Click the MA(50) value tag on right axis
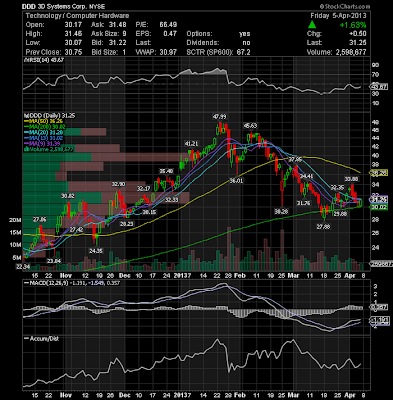393x400 pixels. coord(379,173)
